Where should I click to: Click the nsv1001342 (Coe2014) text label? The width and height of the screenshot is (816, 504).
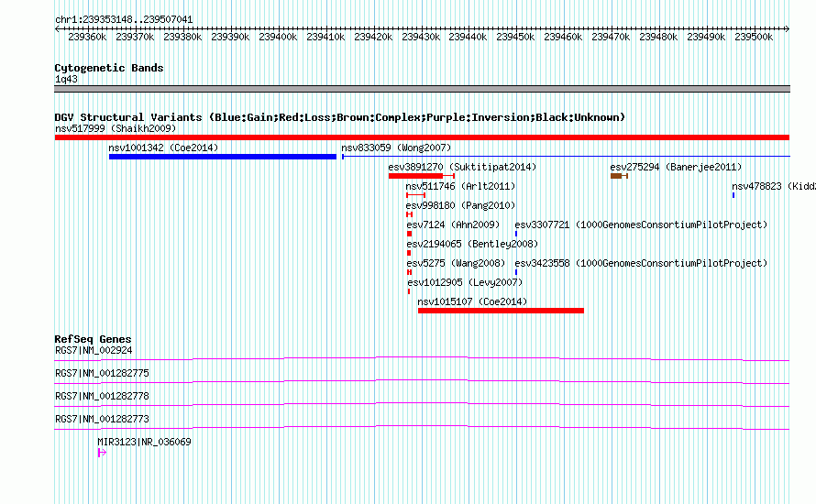click(163, 148)
